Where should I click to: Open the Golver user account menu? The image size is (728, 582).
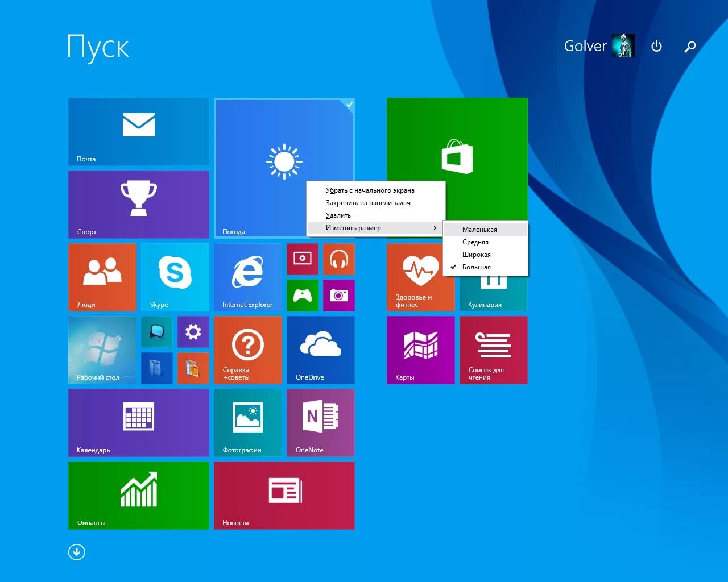coord(599,46)
